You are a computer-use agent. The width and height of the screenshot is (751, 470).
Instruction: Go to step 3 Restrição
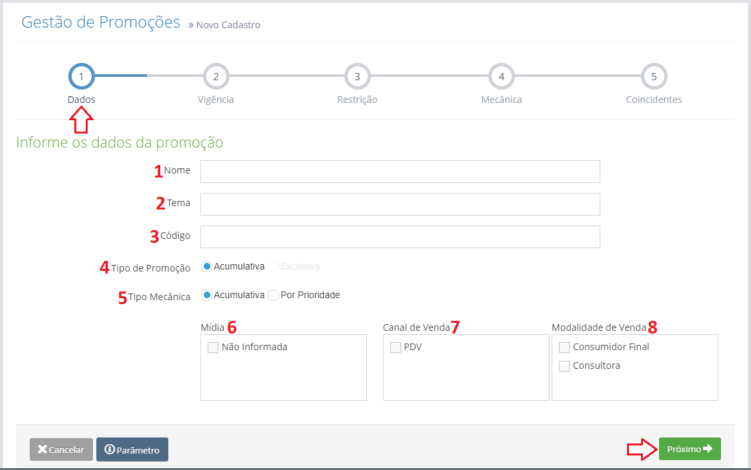coord(357,76)
